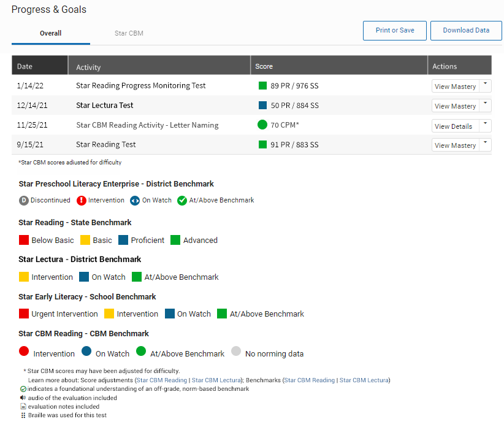Select the Overall tab

click(x=51, y=33)
